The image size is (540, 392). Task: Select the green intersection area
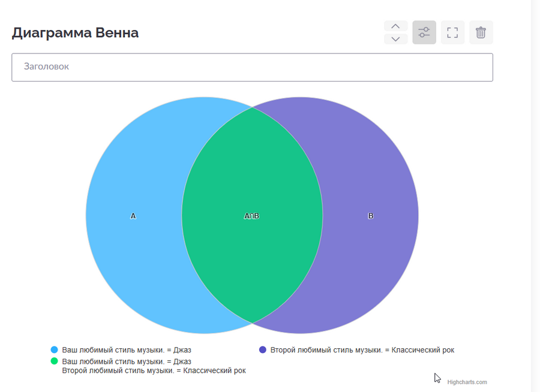pos(252,180)
